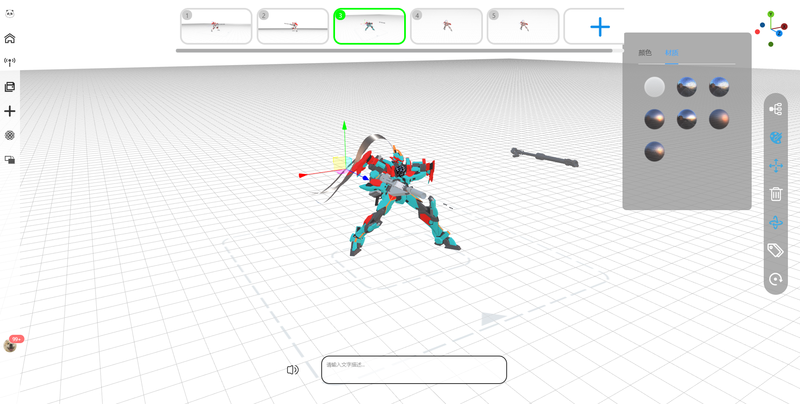Open the mesh sphere icon in sidebar

(9, 135)
